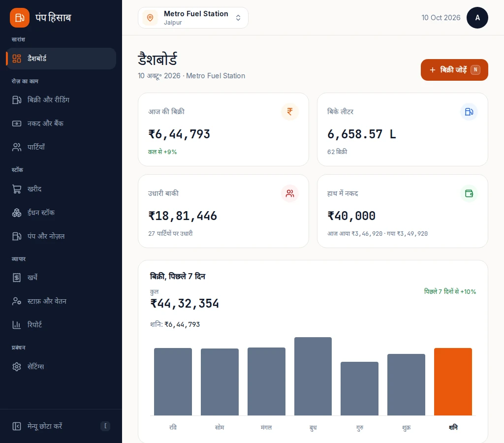Click मेन्यू छोटा करें to collapse sidebar
The width and height of the screenshot is (504, 443).
pos(61,426)
